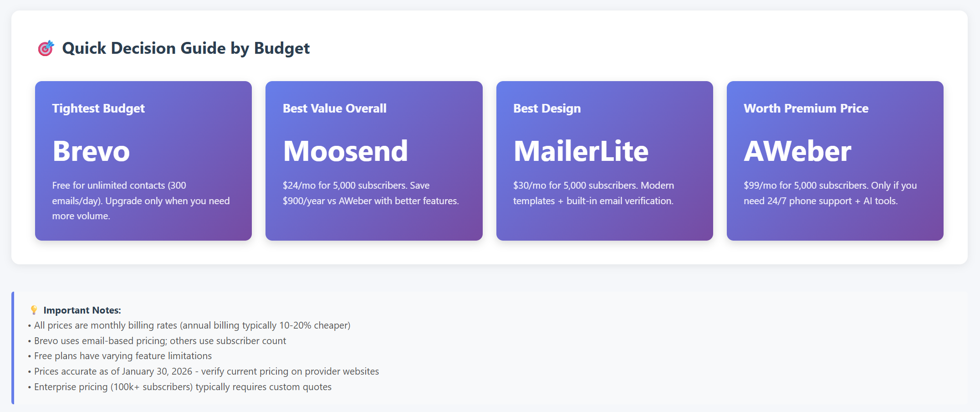Click the Moosend $24/mo pricing description
The width and height of the screenshot is (980, 412).
click(371, 193)
